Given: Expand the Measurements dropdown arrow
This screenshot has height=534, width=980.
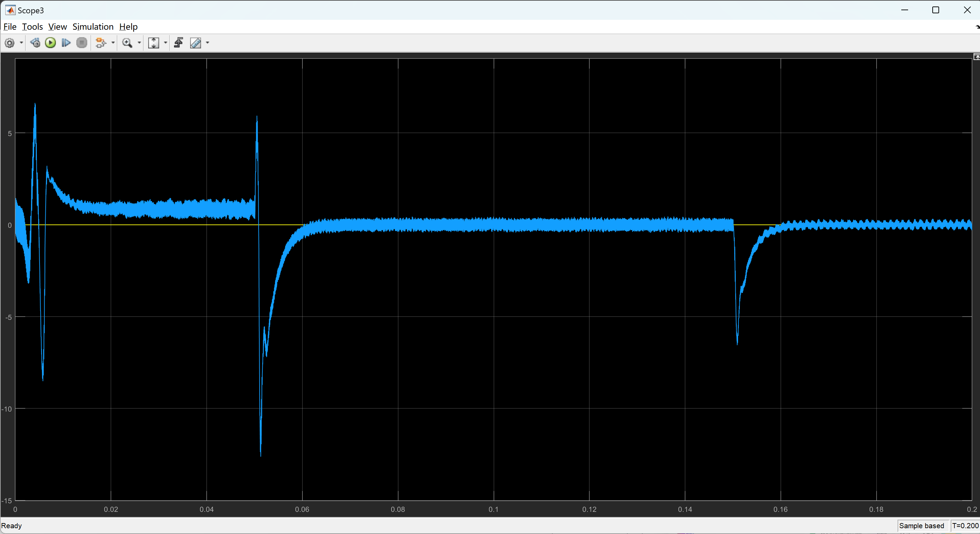Looking at the screenshot, I should [x=207, y=43].
